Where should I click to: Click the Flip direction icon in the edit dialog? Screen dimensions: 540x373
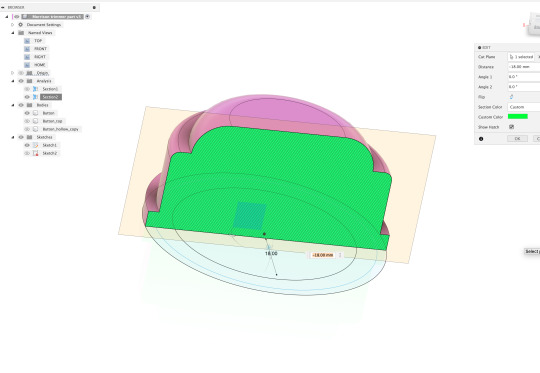tap(511, 97)
